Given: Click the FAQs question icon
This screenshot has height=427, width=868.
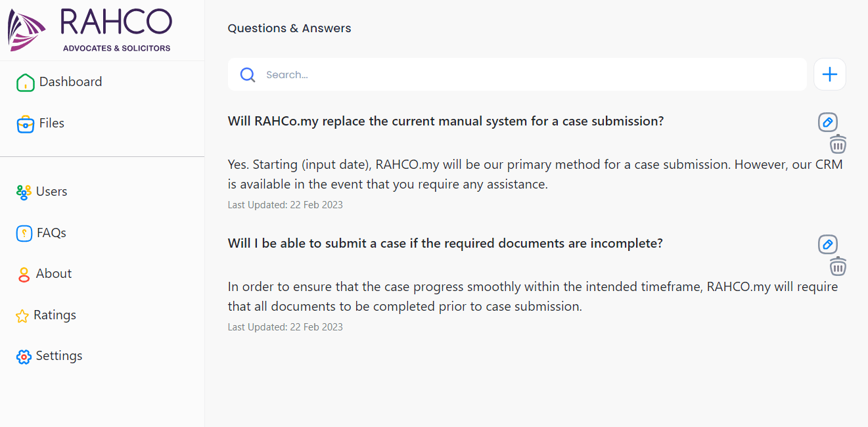Looking at the screenshot, I should (24, 233).
